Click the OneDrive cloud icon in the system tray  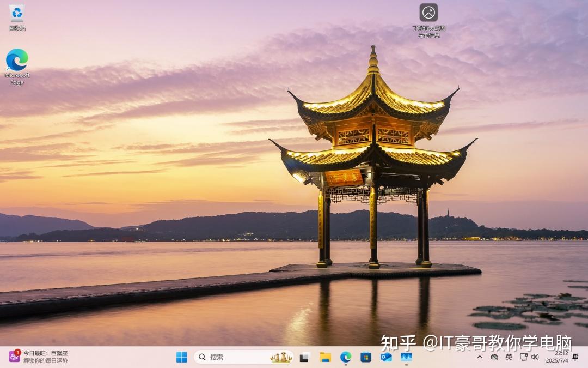point(494,357)
